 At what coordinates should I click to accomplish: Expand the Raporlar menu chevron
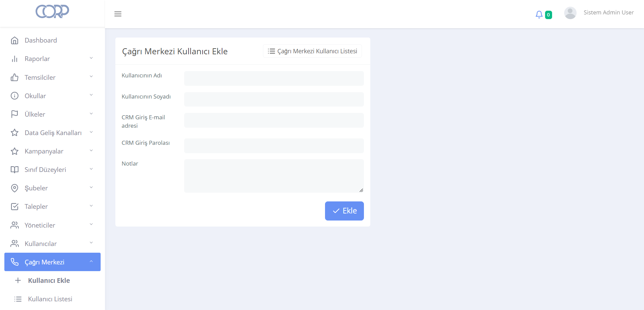tap(91, 58)
